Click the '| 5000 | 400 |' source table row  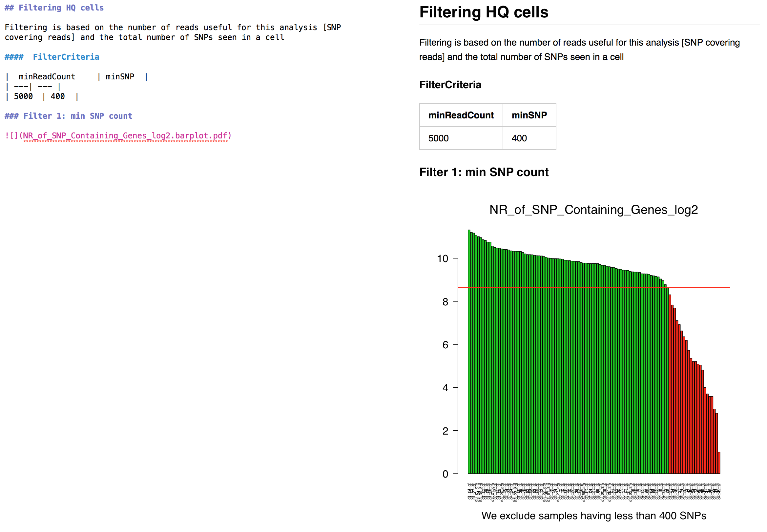[42, 96]
